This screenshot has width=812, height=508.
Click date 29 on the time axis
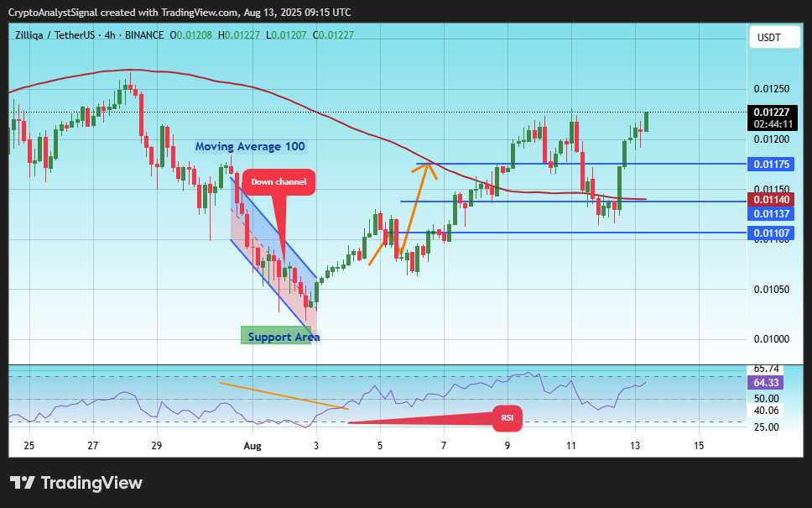[156, 445]
